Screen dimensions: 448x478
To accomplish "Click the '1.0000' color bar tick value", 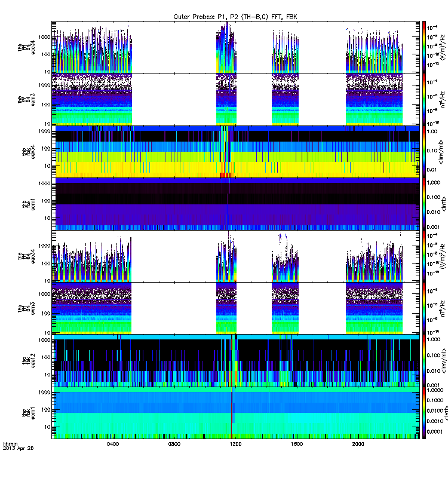I will [x=435, y=390].
